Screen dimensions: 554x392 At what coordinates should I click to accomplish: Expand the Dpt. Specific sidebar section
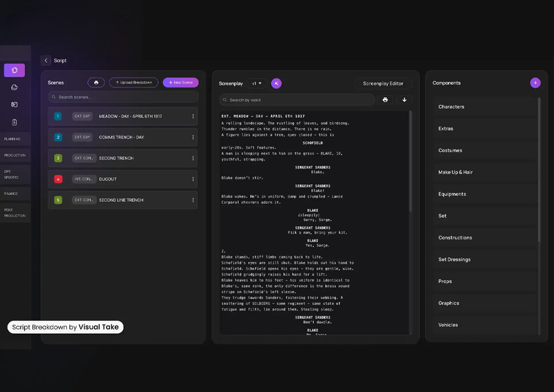click(15, 174)
